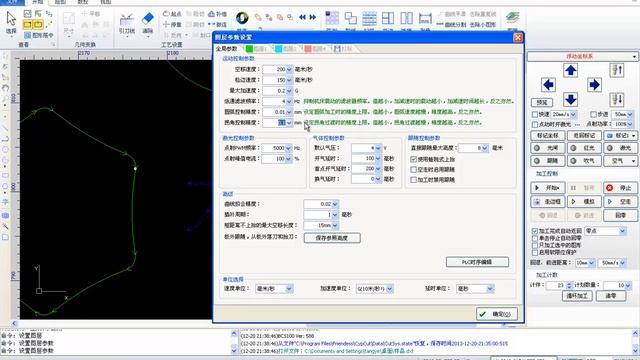Viewport: 640px width, 360px height.
Task: Click the double right arrow icon
Action: pos(313,17)
